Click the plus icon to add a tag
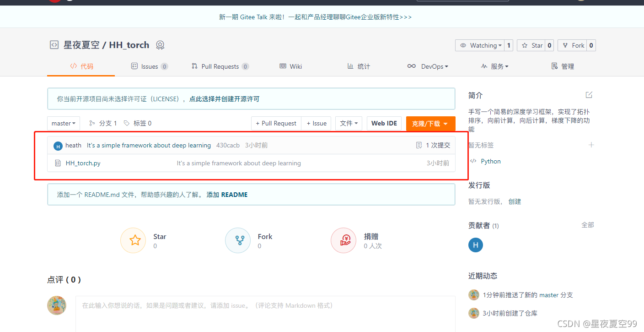This screenshot has width=644, height=332. [591, 145]
